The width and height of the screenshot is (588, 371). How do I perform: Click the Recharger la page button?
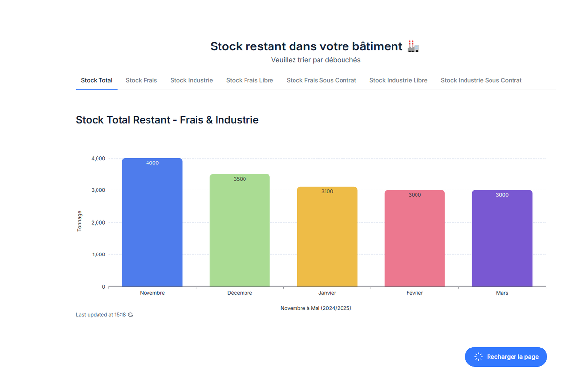(506, 357)
